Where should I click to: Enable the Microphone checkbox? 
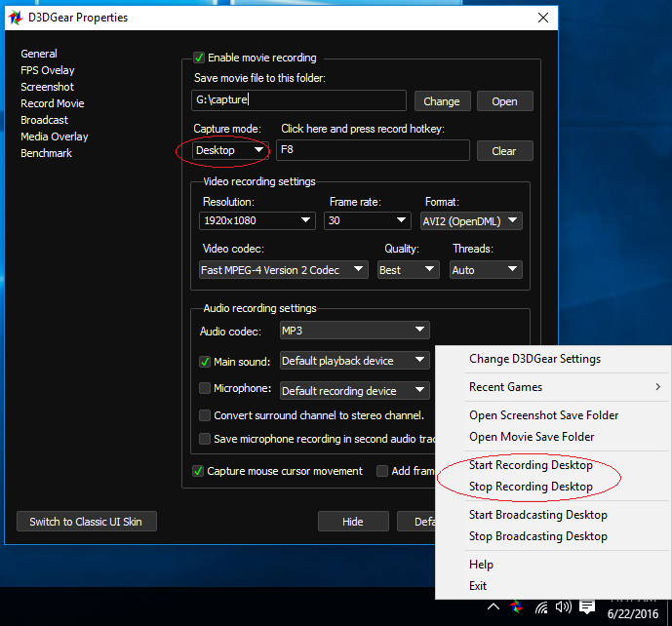[205, 388]
